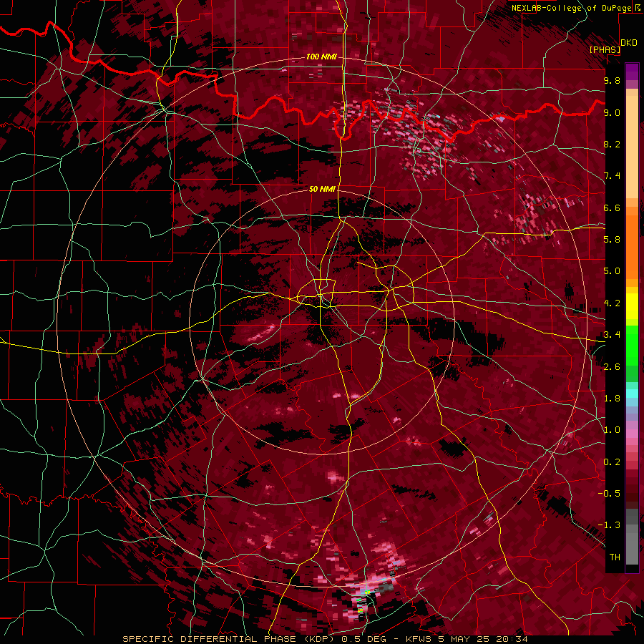This screenshot has width=644, height=644.
Task: Select the 9.8 value on the scale
Action: 612,81
